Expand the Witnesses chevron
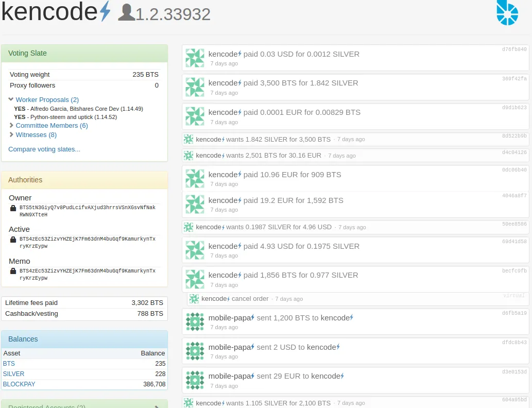 coord(11,134)
